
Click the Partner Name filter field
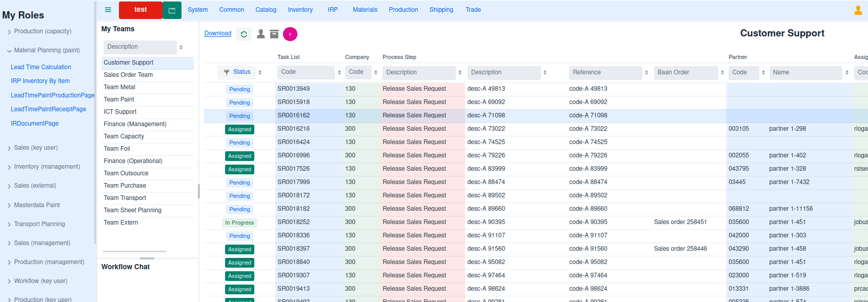coord(805,72)
